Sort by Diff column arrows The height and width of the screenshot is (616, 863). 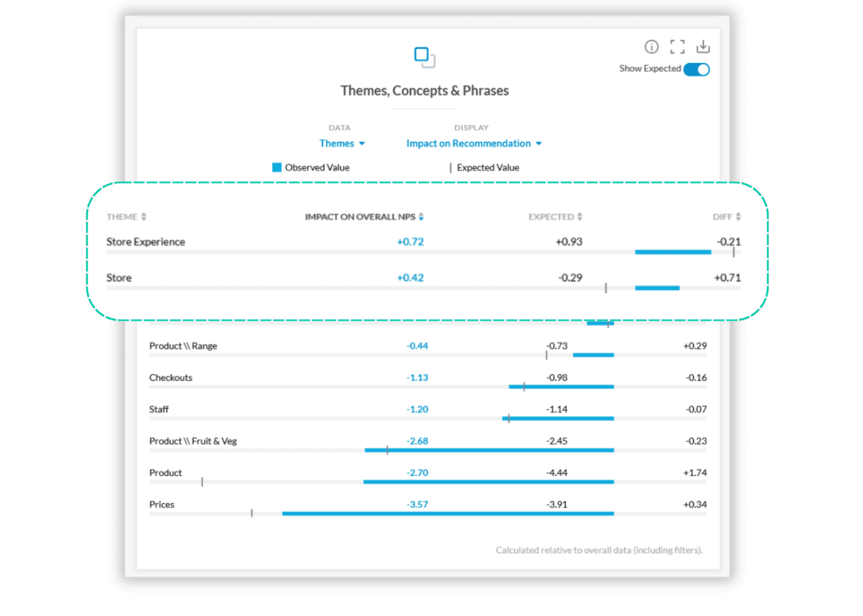pos(738,217)
